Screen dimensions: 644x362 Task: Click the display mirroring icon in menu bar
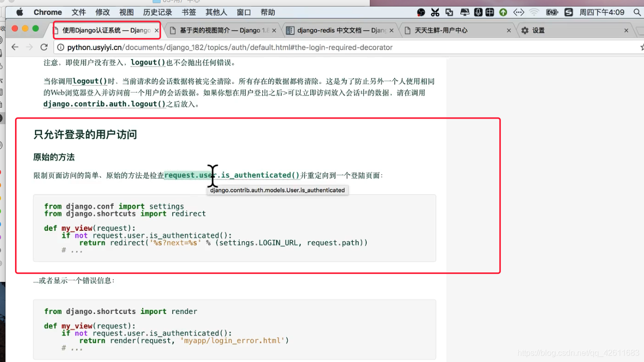(x=465, y=12)
